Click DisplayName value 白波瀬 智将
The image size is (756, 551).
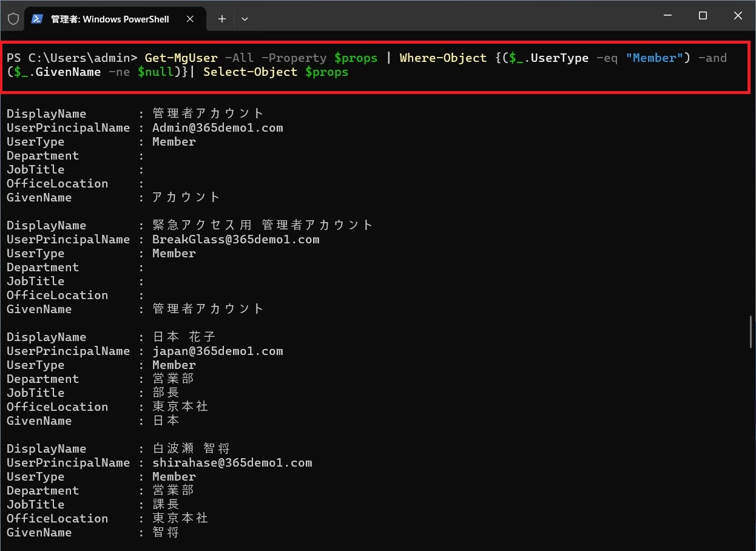[191, 448]
